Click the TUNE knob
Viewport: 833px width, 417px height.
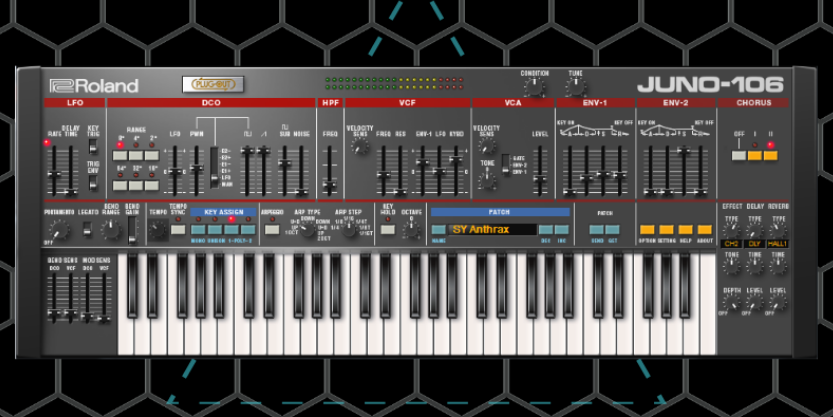coord(575,87)
